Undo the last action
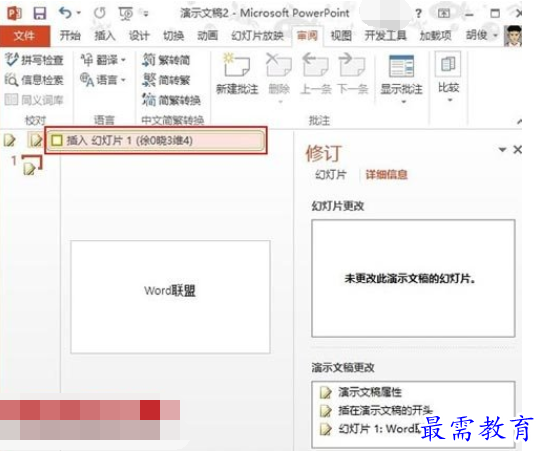 65,13
